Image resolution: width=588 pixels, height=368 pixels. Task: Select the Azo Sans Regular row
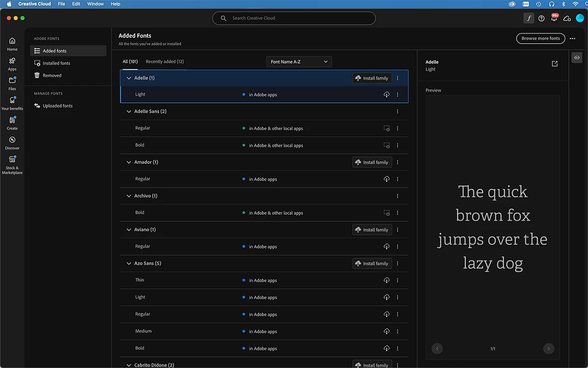(264, 314)
